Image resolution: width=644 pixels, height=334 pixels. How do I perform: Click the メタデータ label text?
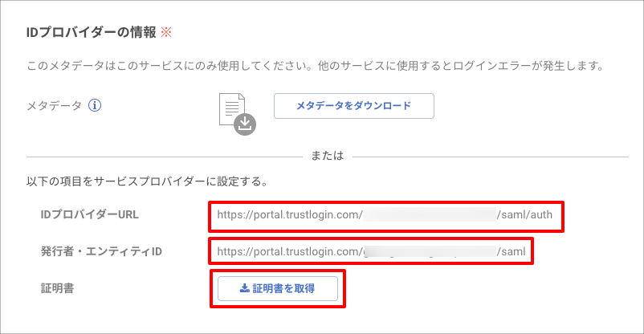(55, 106)
